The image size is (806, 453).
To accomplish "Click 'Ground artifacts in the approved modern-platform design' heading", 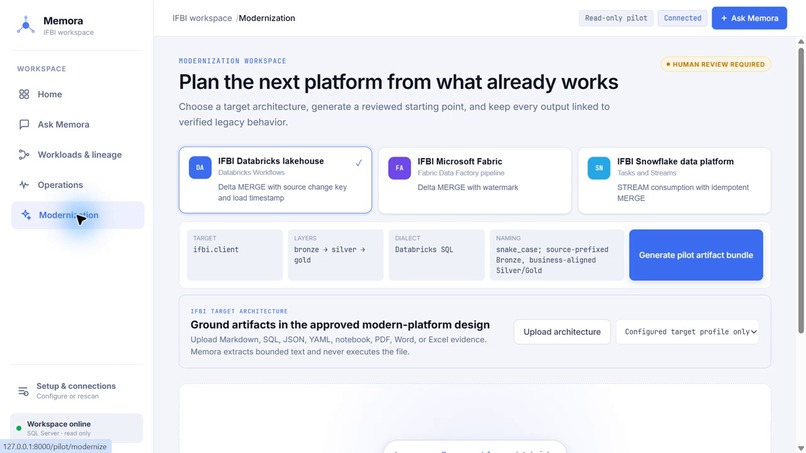I will (x=340, y=325).
